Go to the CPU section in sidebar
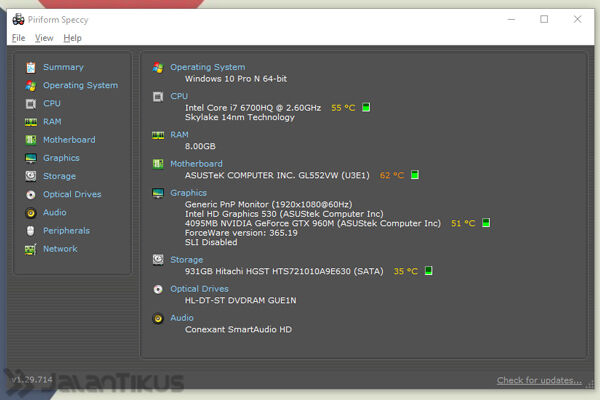Viewport: 600px width, 400px height. tap(52, 103)
